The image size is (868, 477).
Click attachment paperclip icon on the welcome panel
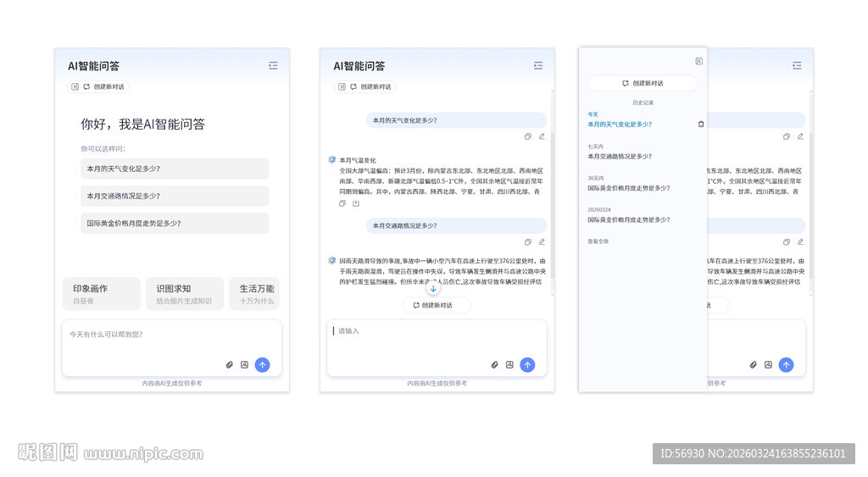229,365
